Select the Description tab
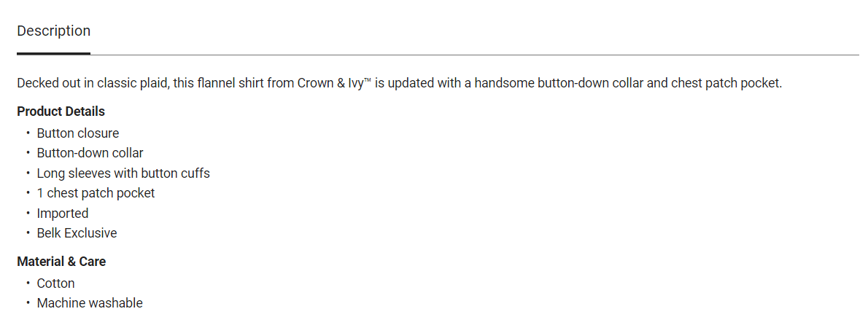 click(x=54, y=31)
